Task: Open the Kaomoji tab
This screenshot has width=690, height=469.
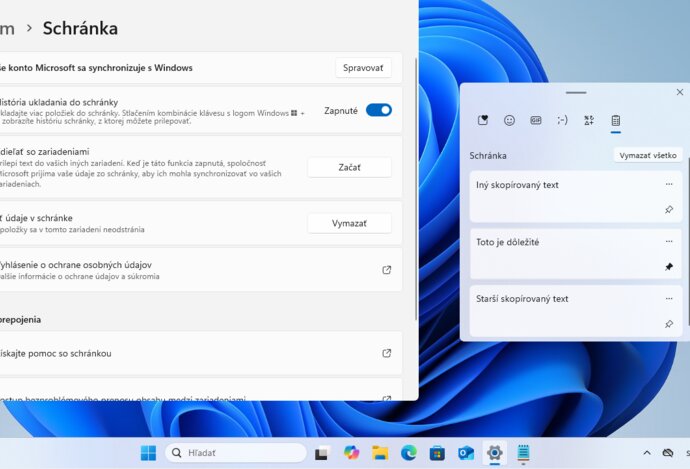Action: click(562, 120)
